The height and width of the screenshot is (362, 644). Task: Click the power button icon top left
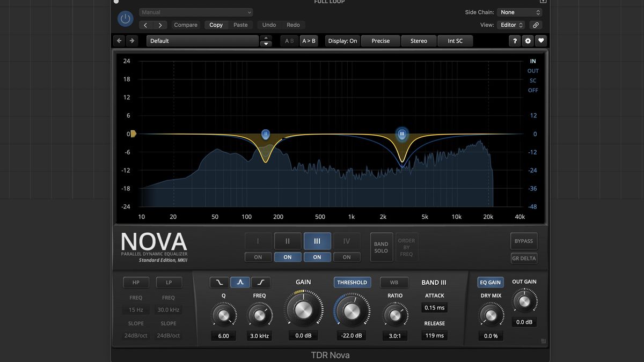click(125, 19)
